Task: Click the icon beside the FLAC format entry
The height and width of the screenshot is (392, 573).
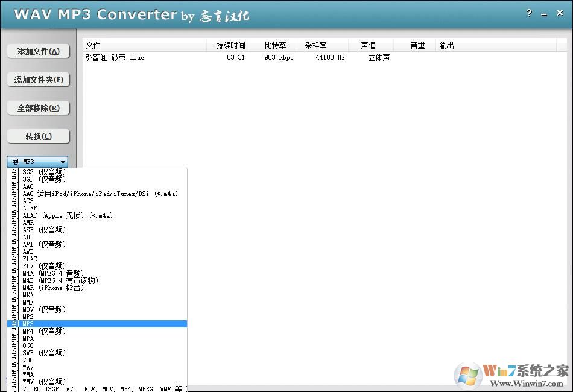Action: point(14,258)
